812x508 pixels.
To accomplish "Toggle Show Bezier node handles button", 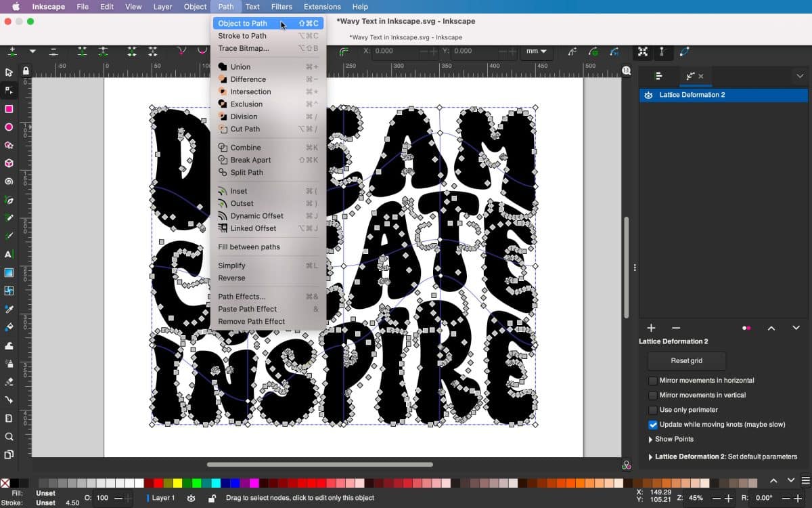I will (x=664, y=51).
